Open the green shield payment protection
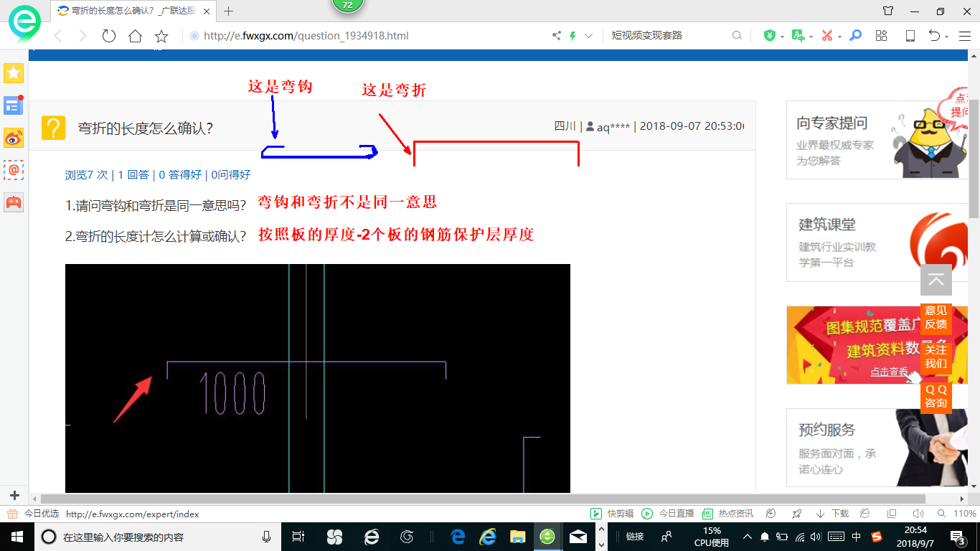Screen dimensions: 980x551 (769, 35)
